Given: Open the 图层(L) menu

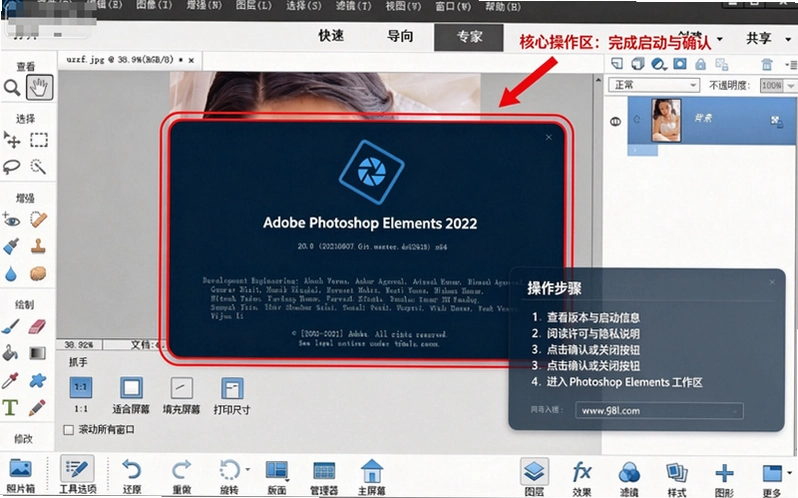Looking at the screenshot, I should [x=253, y=6].
